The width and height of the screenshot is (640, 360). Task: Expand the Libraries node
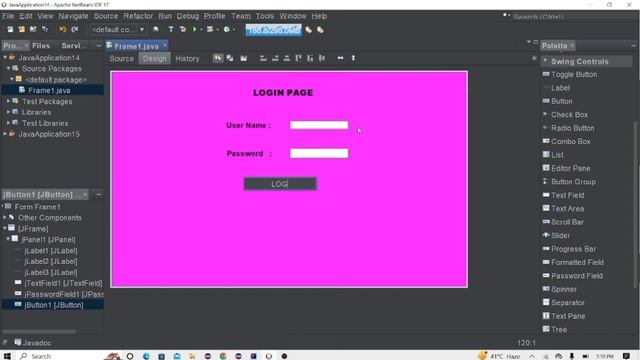click(9, 112)
